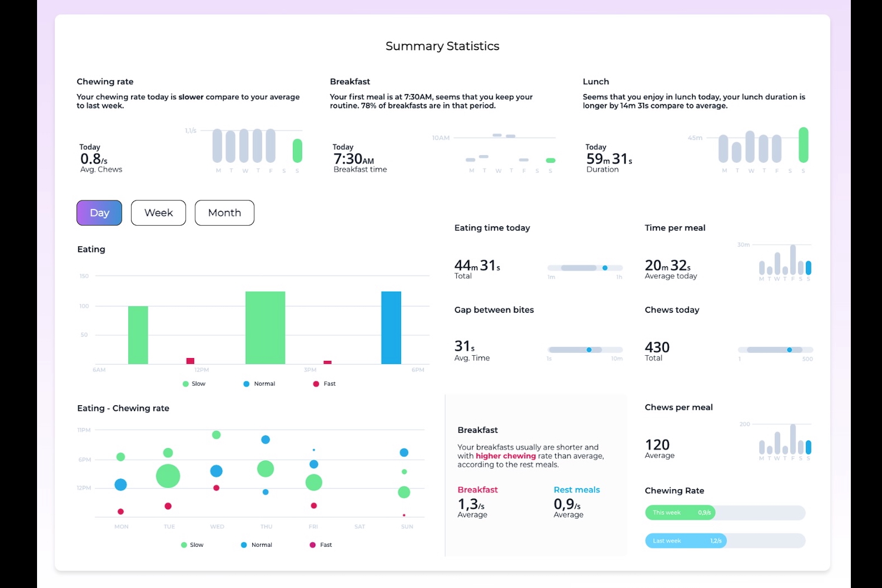The width and height of the screenshot is (882, 588).
Task: Click green Sunday marker in Breakfast time chart
Action: point(550,161)
